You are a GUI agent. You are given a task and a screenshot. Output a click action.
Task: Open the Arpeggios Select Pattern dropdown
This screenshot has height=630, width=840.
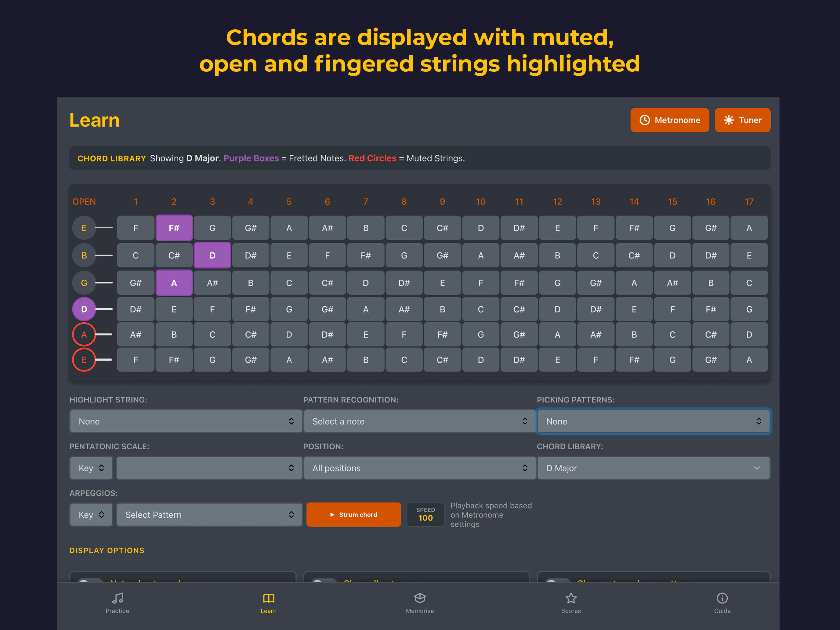coord(209,515)
